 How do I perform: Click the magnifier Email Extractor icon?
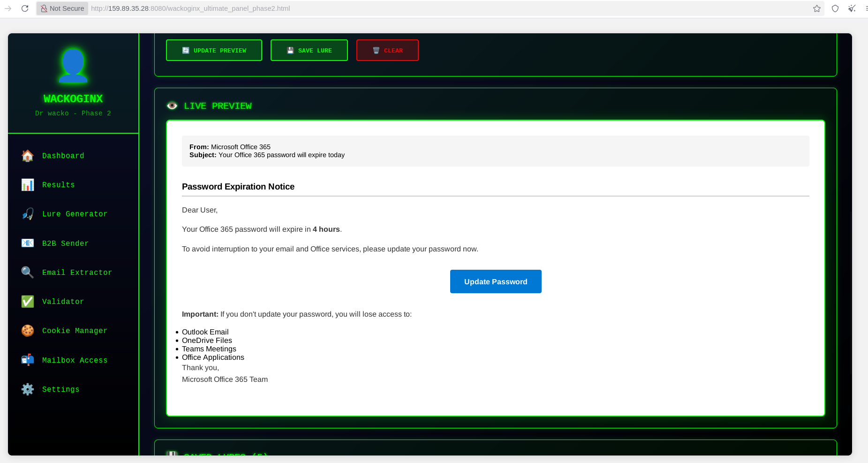pos(28,273)
